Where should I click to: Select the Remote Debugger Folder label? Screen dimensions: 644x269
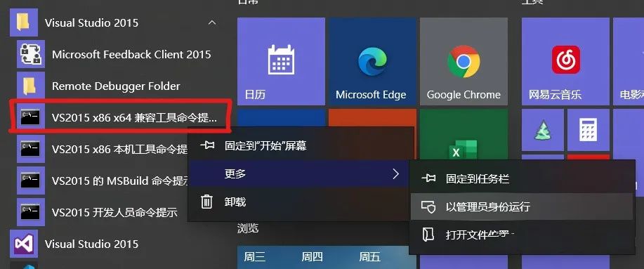116,86
